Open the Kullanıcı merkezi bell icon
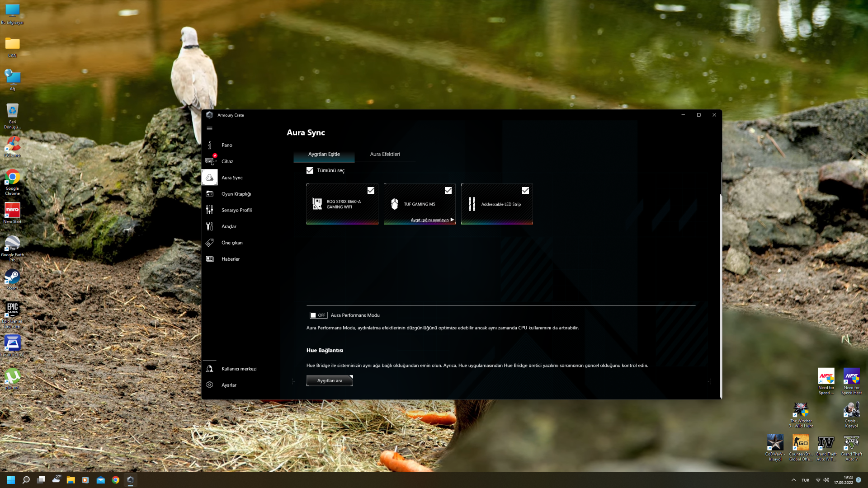Image resolution: width=868 pixels, height=488 pixels. pos(209,369)
